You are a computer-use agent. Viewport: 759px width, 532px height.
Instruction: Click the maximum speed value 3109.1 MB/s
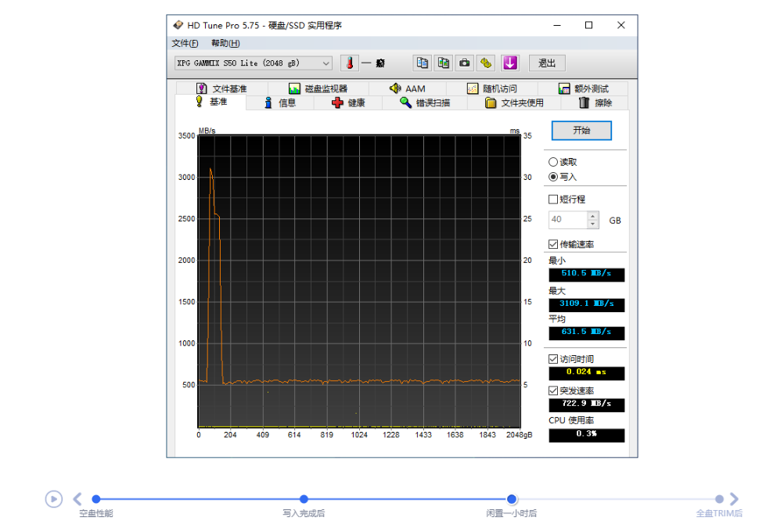point(586,304)
